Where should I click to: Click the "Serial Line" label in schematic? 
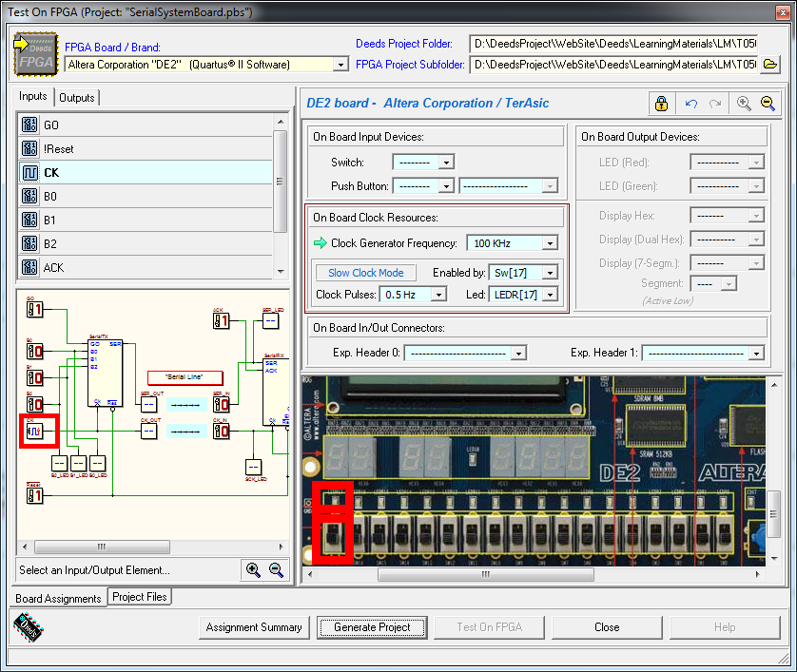[185, 377]
